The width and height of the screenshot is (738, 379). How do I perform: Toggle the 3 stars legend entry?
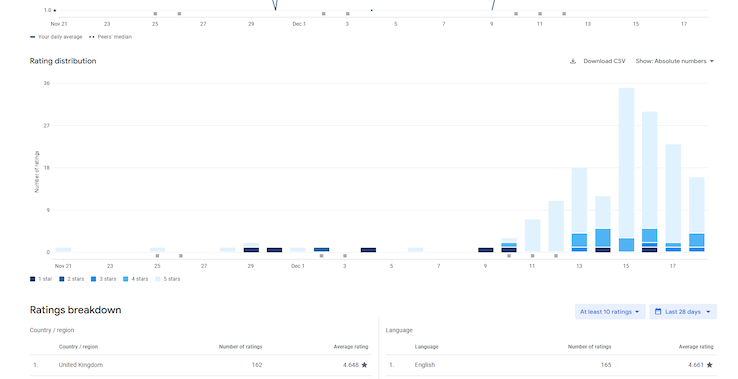click(103, 279)
